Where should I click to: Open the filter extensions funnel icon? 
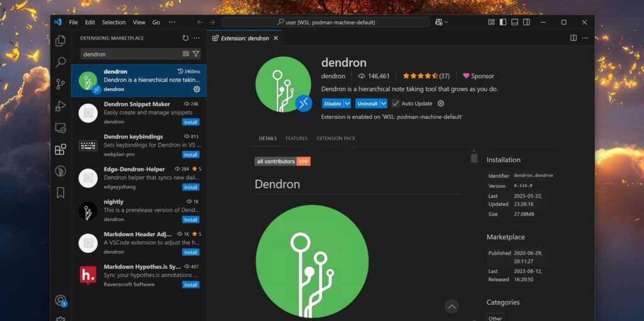tap(196, 54)
